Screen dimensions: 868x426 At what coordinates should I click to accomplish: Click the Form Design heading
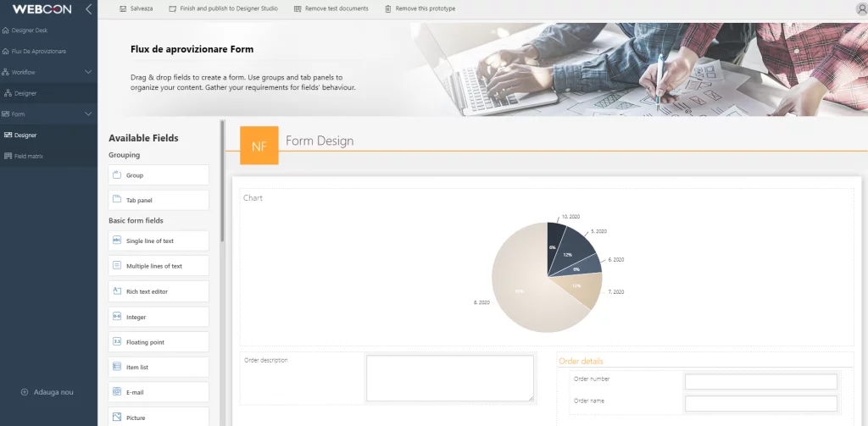(320, 141)
